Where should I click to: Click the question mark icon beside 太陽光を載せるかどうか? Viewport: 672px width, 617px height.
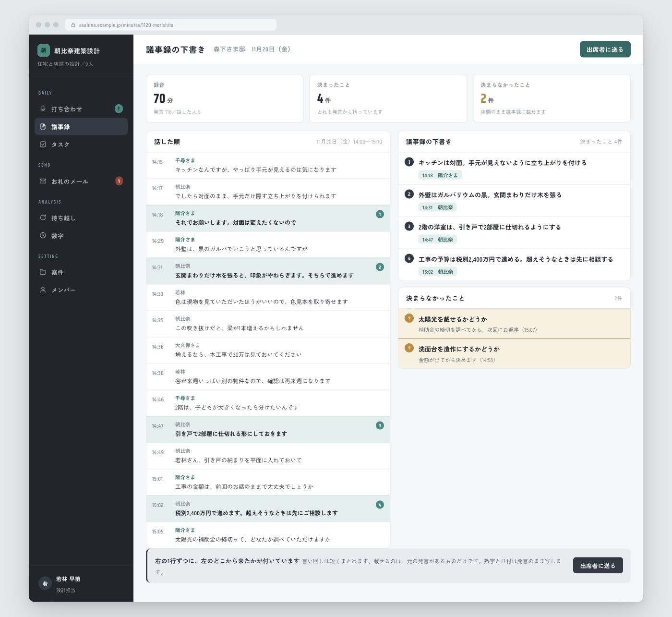click(409, 318)
